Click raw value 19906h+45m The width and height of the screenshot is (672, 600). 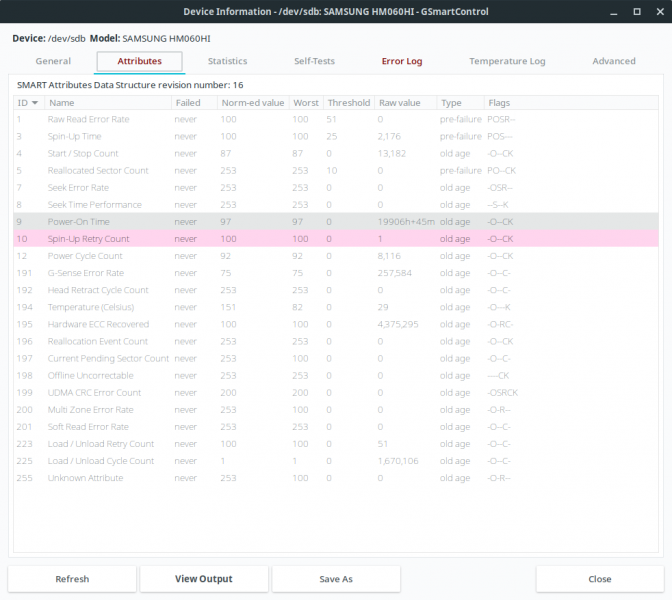coord(406,222)
